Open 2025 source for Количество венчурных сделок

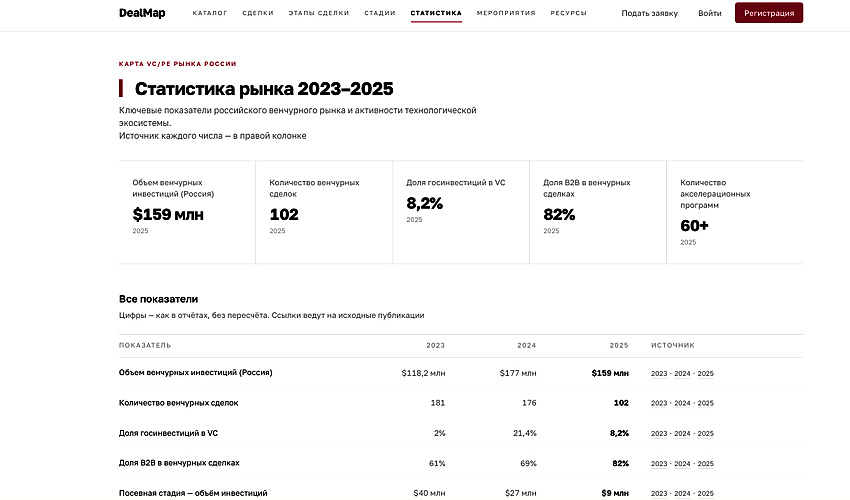click(x=706, y=403)
